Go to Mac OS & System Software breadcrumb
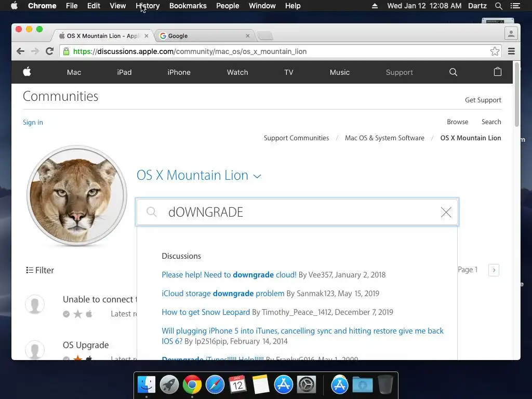 click(x=384, y=138)
